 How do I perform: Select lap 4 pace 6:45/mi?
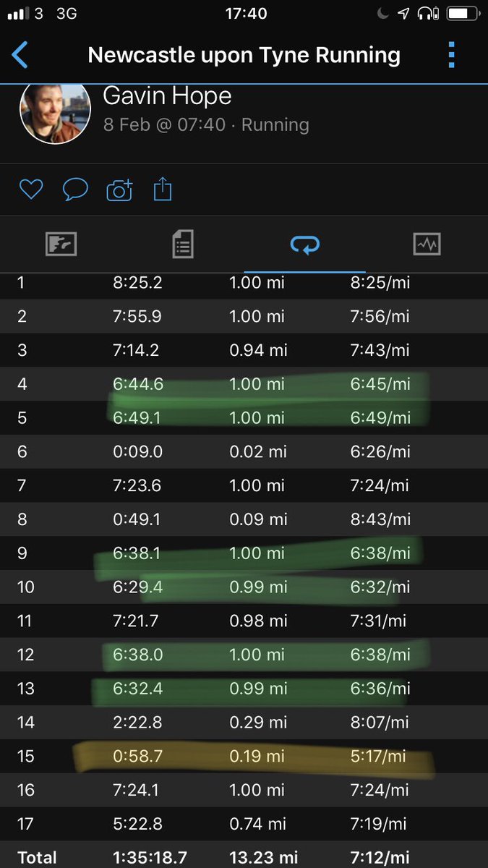pos(380,383)
